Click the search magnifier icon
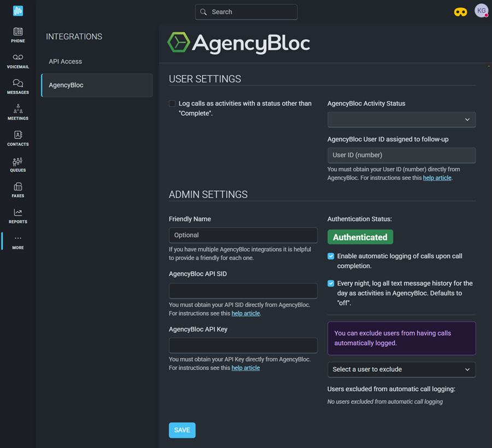The image size is (492, 448). click(203, 12)
